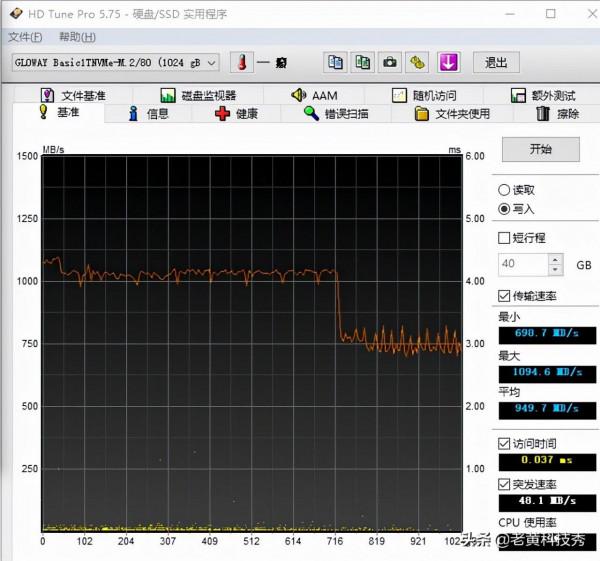Click the HD Tune Pro title bar icon
This screenshot has height=561, width=600.
tap(16, 14)
